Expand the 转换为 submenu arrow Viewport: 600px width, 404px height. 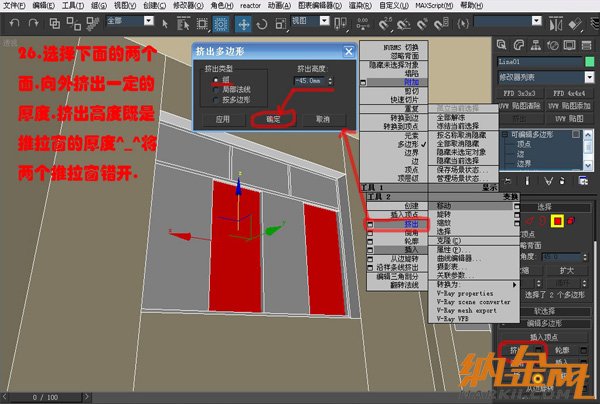514,285
